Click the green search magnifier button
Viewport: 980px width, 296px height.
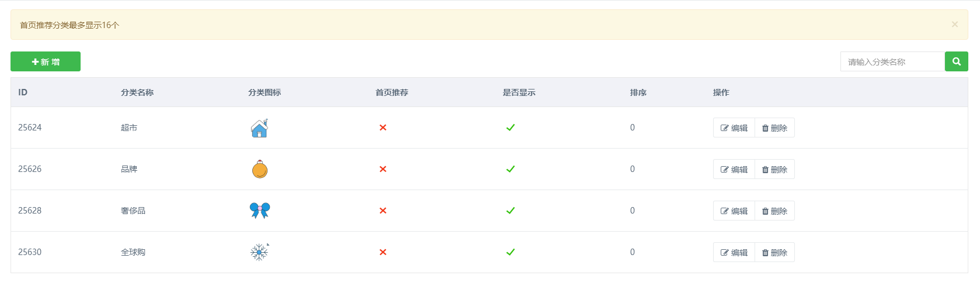(956, 61)
